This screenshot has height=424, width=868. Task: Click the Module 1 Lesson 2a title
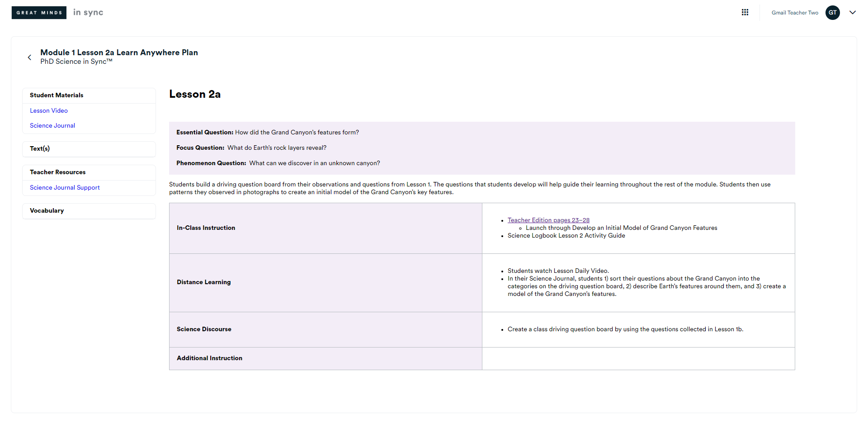pos(119,52)
